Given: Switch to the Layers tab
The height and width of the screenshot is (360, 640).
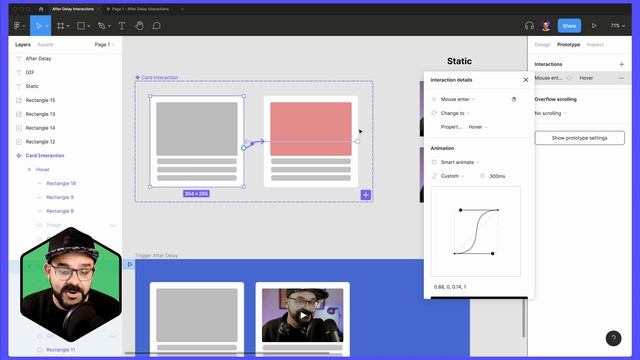Looking at the screenshot, I should pyautogui.click(x=23, y=44).
